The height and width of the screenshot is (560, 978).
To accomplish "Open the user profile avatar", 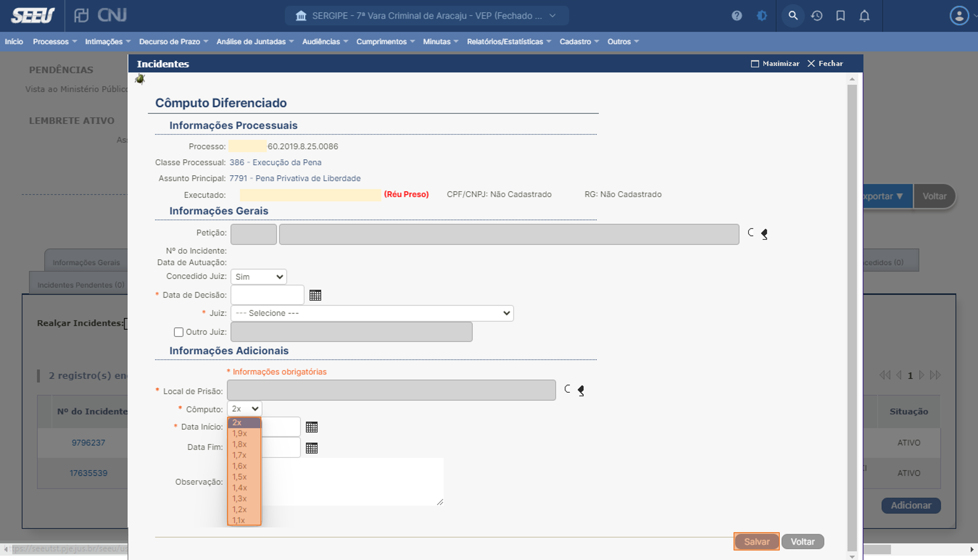I will click(959, 16).
